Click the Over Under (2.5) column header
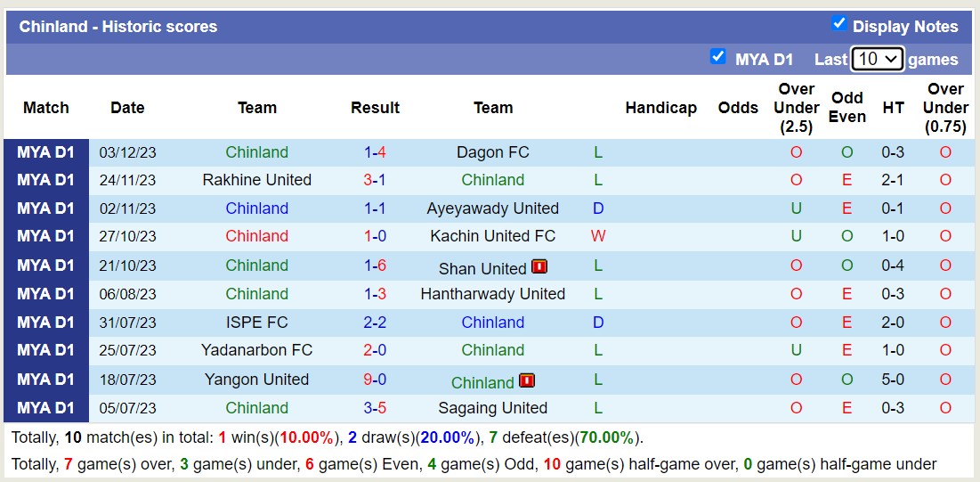The image size is (980, 482). pos(796,108)
